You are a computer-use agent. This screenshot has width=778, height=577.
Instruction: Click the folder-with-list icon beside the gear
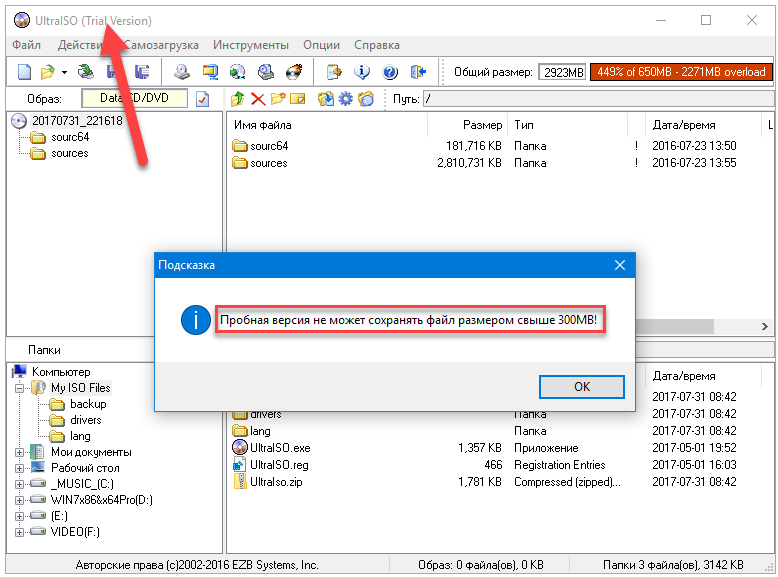[x=366, y=99]
